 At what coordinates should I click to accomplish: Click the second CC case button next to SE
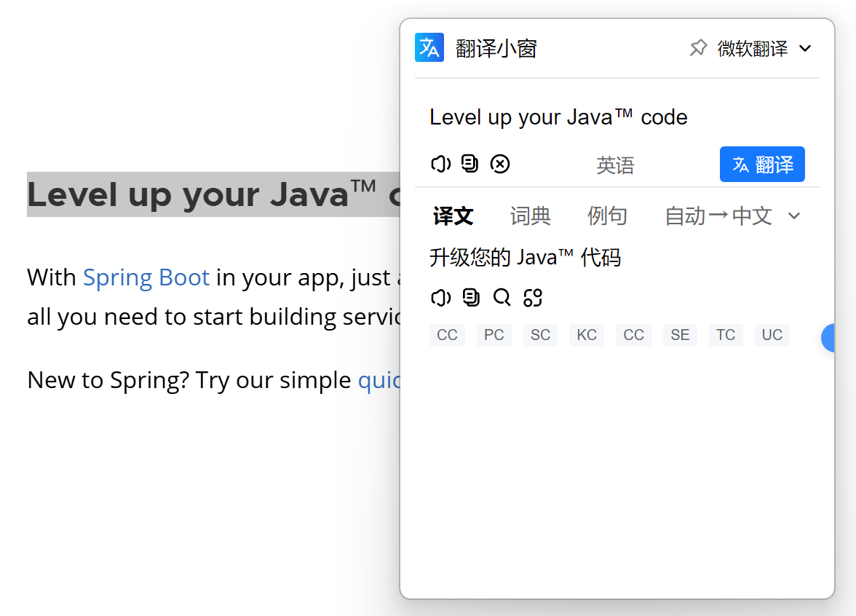(634, 335)
